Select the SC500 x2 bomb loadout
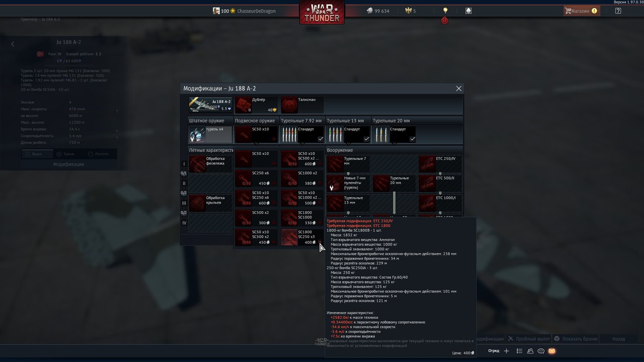 point(256,217)
